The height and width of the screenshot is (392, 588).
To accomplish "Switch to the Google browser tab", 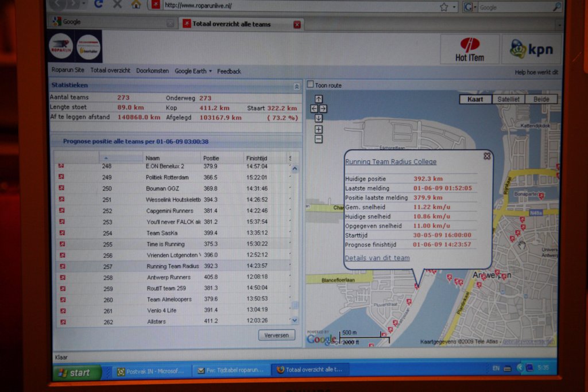I will [113, 22].
